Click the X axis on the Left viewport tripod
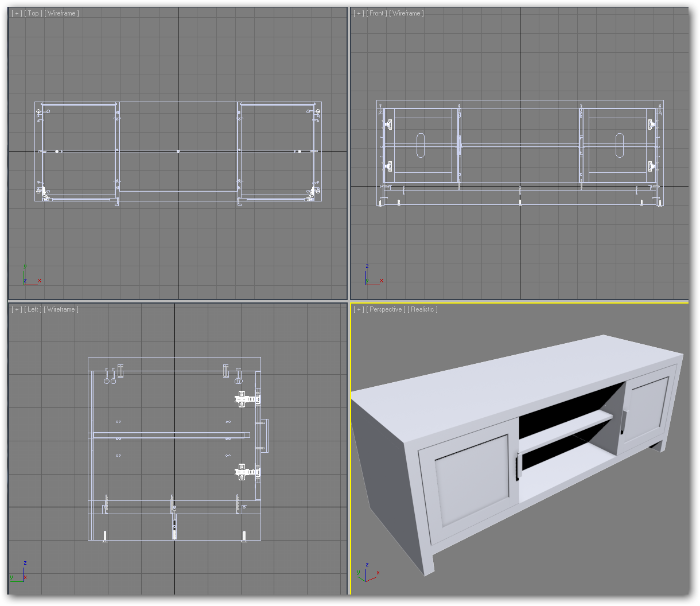 tap(25, 577)
